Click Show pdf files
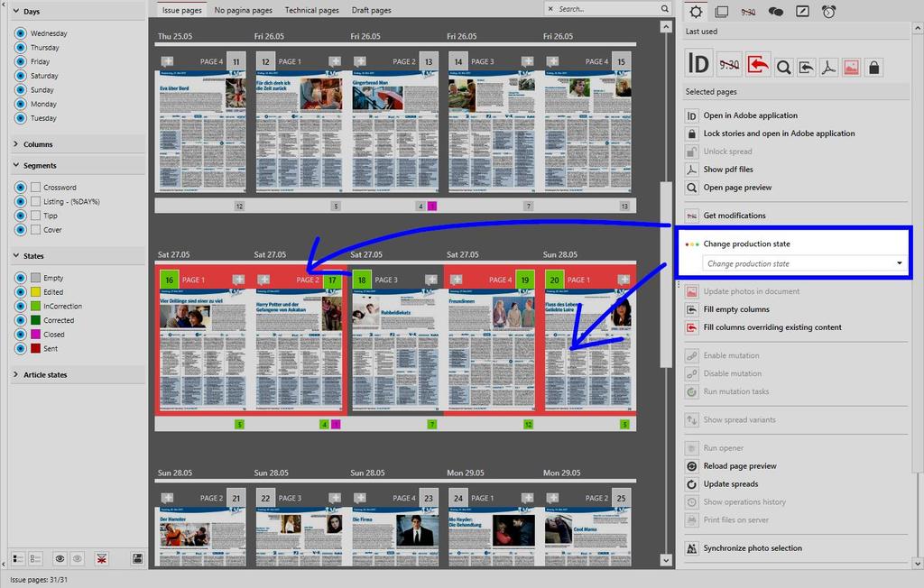This screenshot has width=924, height=588. (x=728, y=169)
